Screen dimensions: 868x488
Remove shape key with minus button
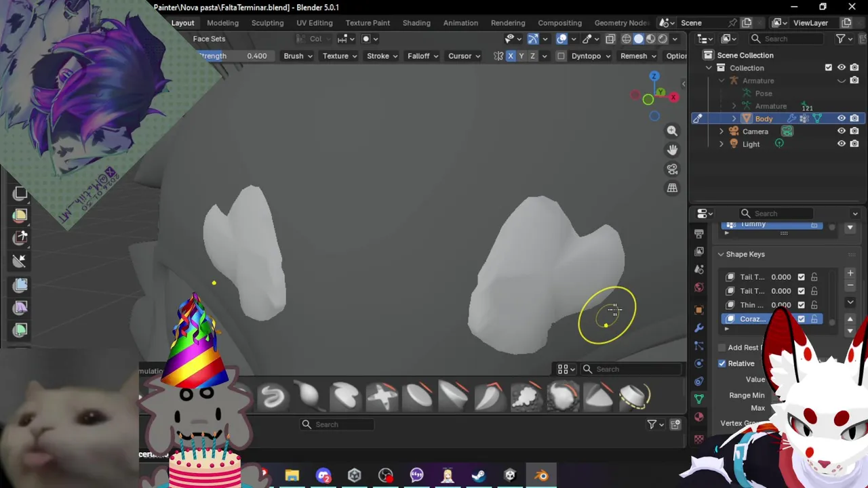(x=850, y=285)
